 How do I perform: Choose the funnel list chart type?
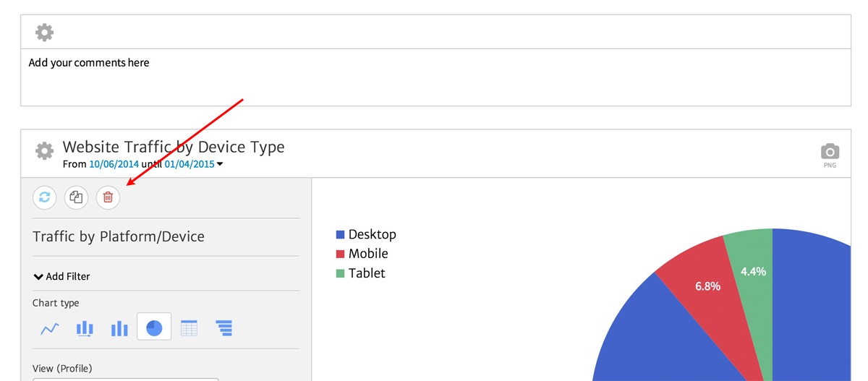click(x=224, y=329)
